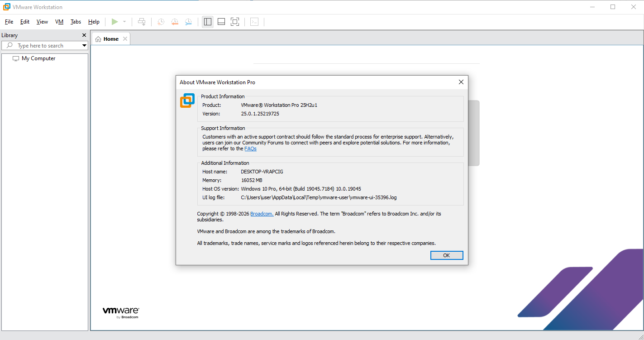This screenshot has width=644, height=340.
Task: Click the library search input field
Action: (x=45, y=46)
